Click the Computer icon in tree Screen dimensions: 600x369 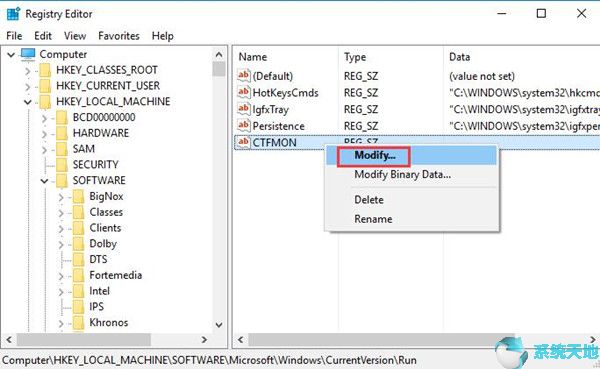pos(28,54)
